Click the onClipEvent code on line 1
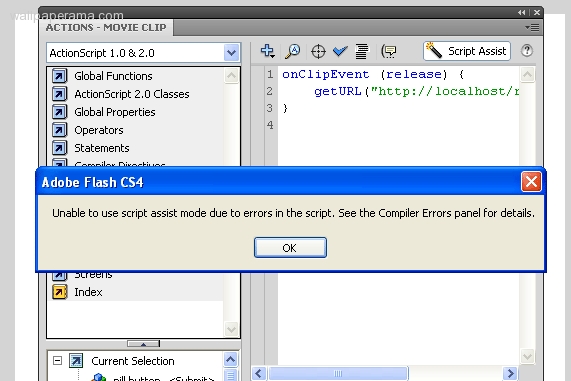Viewport: 571px width, 381px height. coord(326,74)
